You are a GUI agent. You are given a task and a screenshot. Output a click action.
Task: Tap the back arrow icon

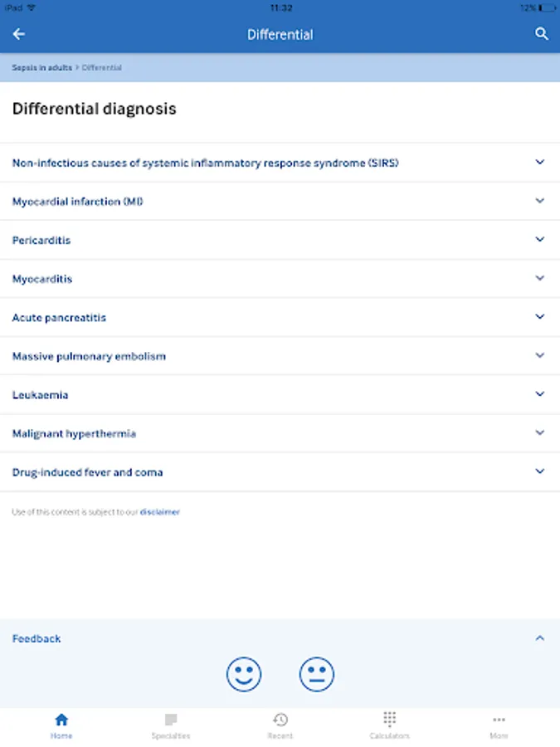pyautogui.click(x=19, y=34)
